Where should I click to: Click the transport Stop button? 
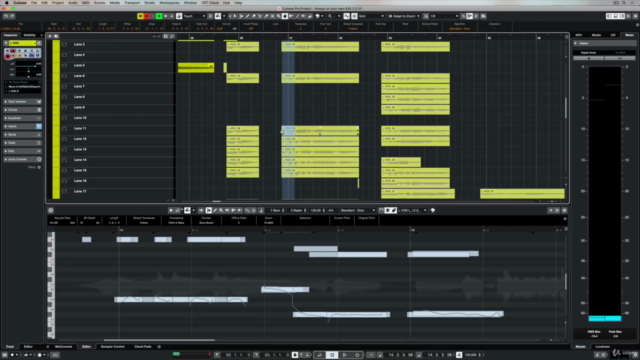tap(332, 355)
